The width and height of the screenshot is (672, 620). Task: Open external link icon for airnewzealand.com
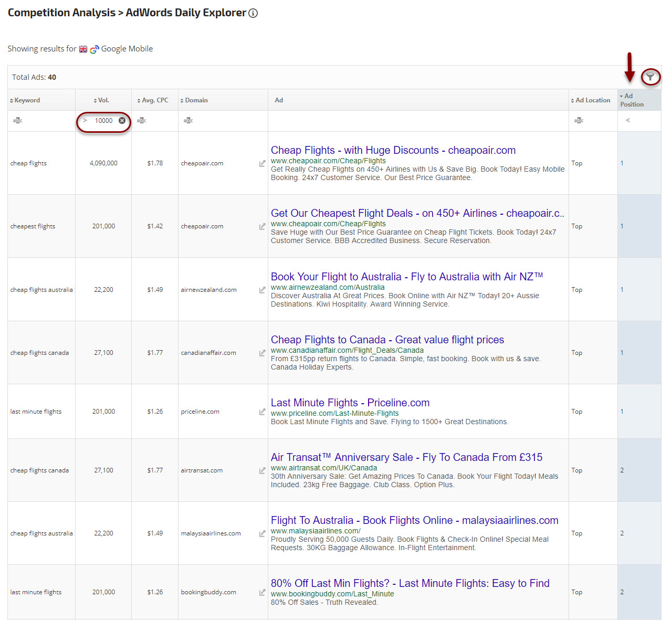click(262, 290)
